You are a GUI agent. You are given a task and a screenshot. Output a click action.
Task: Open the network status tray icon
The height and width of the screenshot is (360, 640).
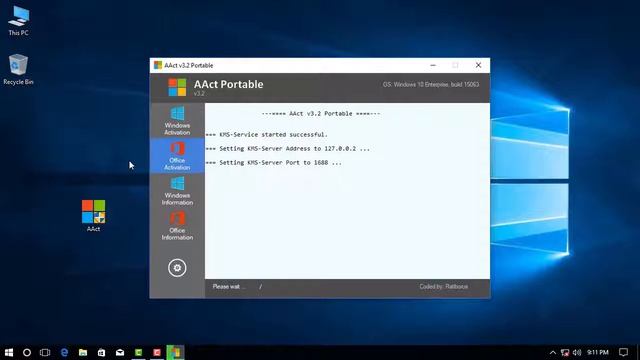pyautogui.click(x=565, y=352)
